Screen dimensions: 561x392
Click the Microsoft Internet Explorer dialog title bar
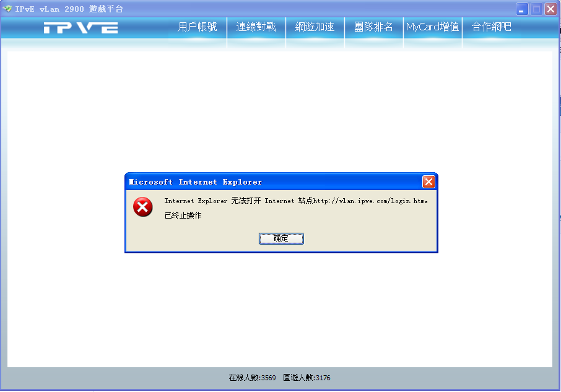[275, 181]
